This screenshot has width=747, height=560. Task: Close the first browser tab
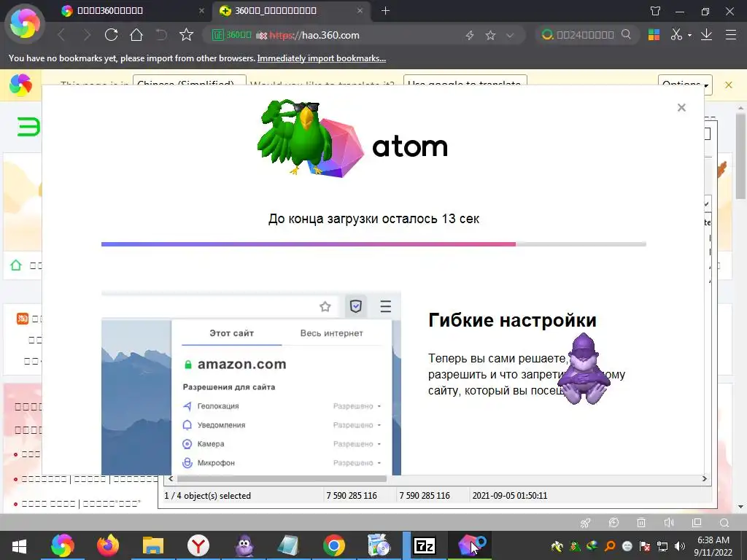pyautogui.click(x=201, y=10)
